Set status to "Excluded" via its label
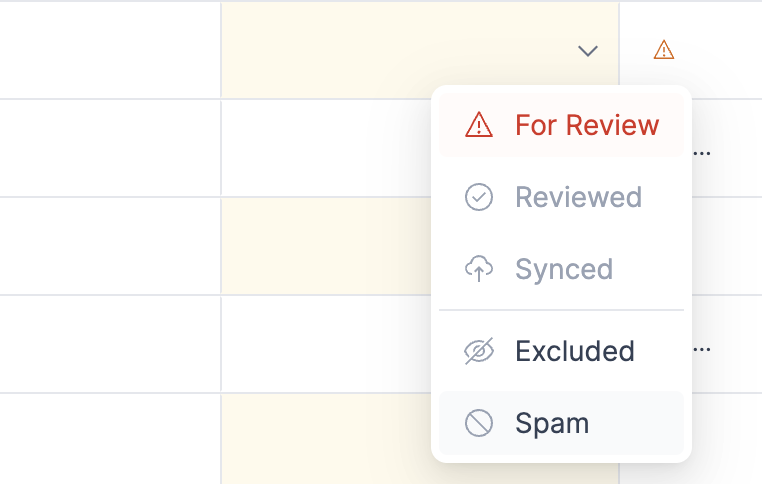This screenshot has height=484, width=768. pyautogui.click(x=575, y=351)
